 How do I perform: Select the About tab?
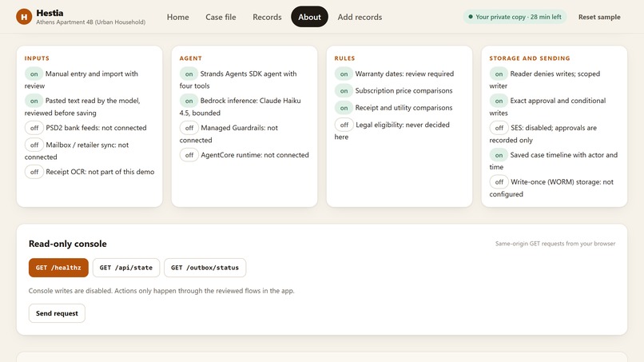(309, 17)
